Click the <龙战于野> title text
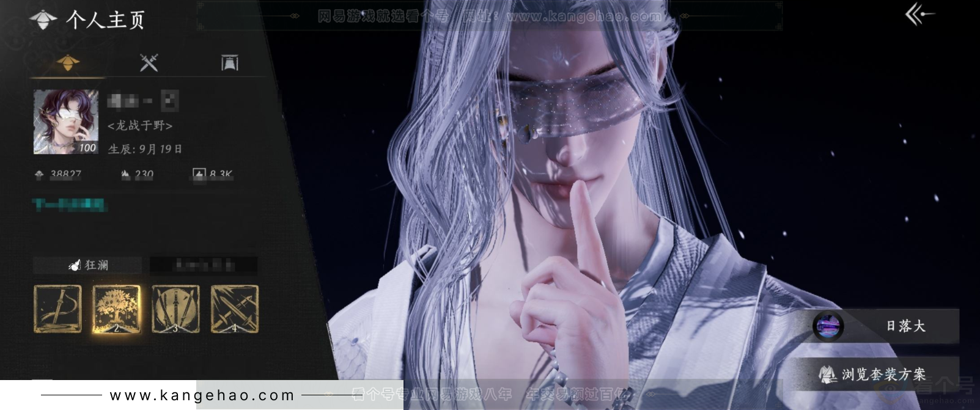 [140, 126]
